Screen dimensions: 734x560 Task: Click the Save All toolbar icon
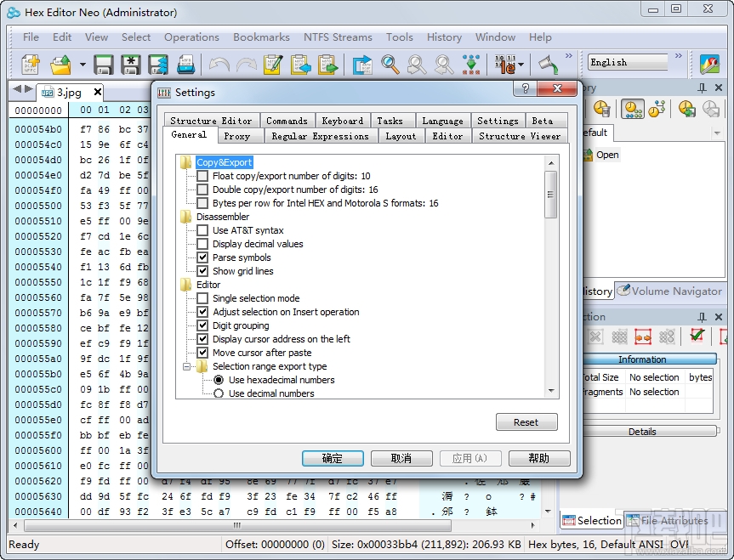coord(158,64)
